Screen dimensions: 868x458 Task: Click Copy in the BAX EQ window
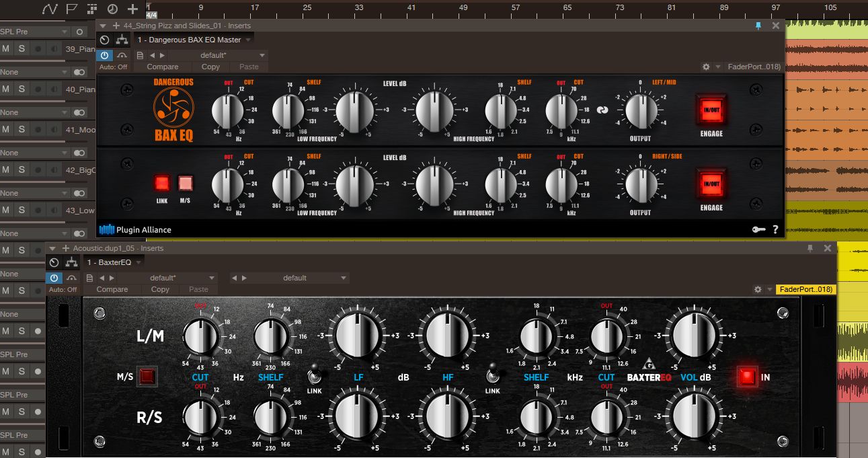point(210,67)
